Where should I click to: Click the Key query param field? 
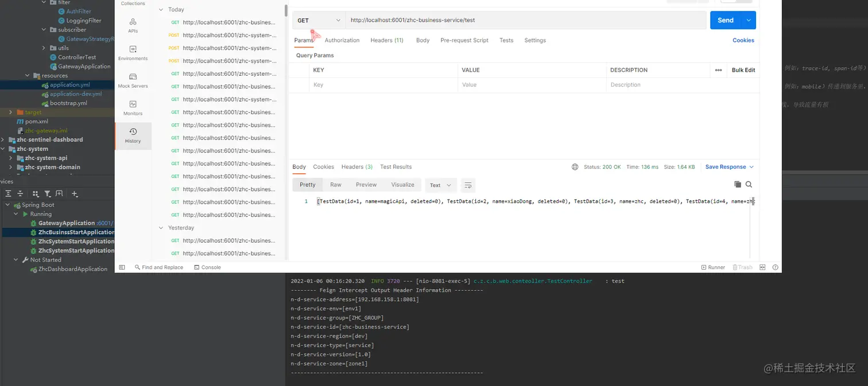pos(383,85)
